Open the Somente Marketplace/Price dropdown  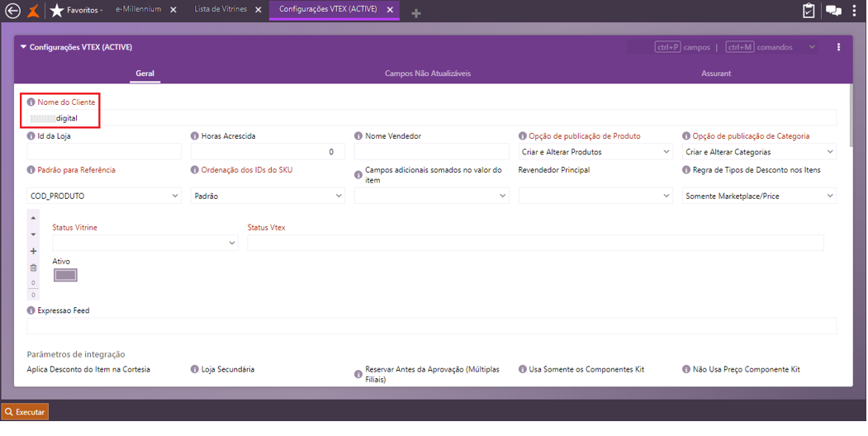coord(760,196)
